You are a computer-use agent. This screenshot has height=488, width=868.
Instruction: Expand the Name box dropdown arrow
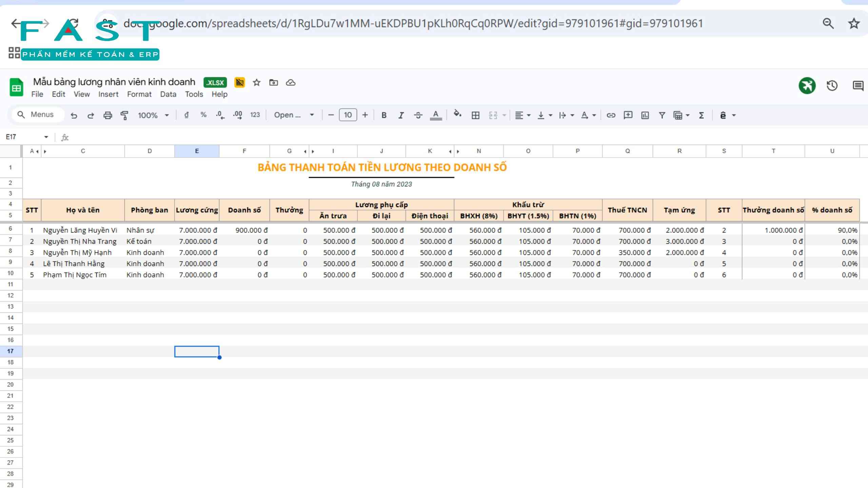[46, 137]
